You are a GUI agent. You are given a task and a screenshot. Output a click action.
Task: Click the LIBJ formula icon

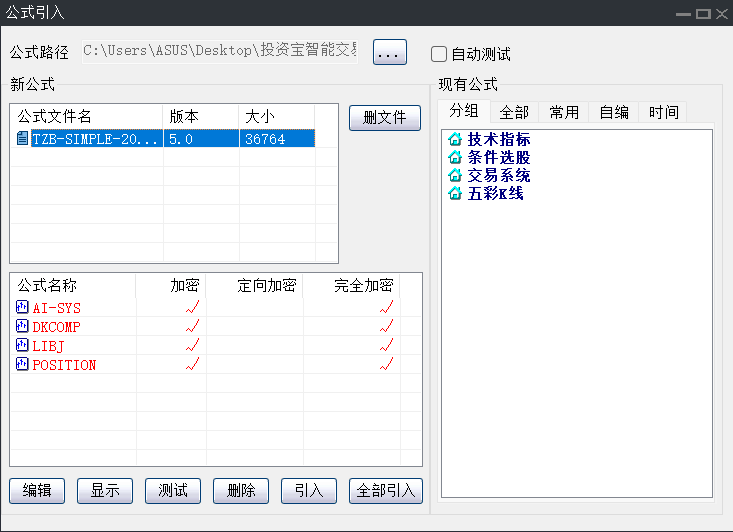click(x=22, y=346)
